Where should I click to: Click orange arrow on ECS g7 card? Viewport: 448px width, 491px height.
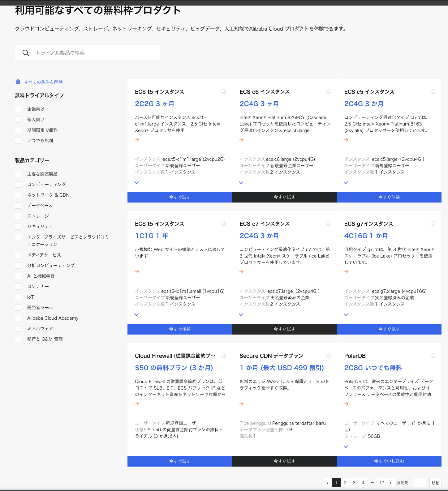(347, 272)
